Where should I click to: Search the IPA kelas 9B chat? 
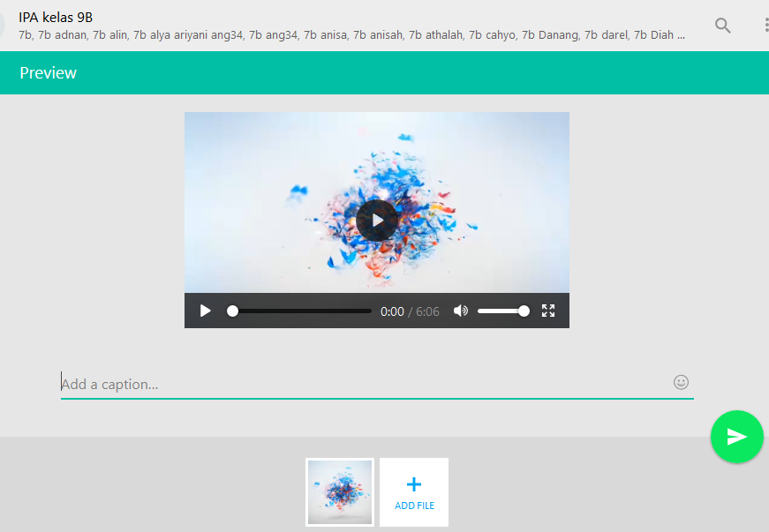point(722,26)
